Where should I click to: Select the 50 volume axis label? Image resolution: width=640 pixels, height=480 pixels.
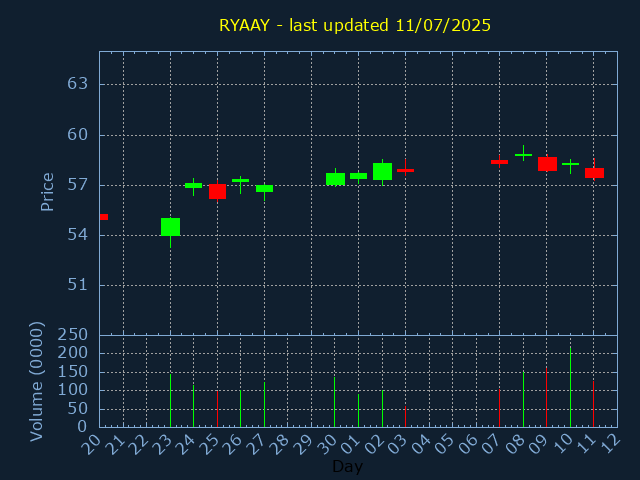click(78, 409)
